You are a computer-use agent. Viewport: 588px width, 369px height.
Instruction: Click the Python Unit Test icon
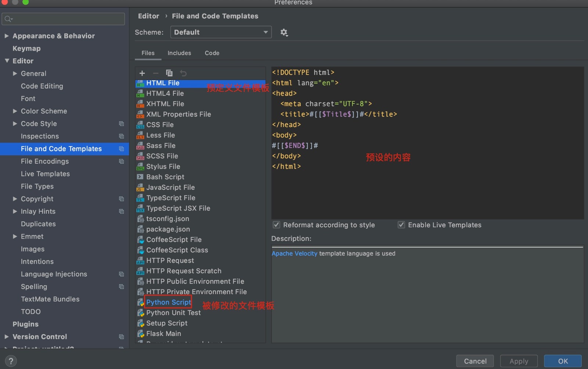(x=140, y=313)
